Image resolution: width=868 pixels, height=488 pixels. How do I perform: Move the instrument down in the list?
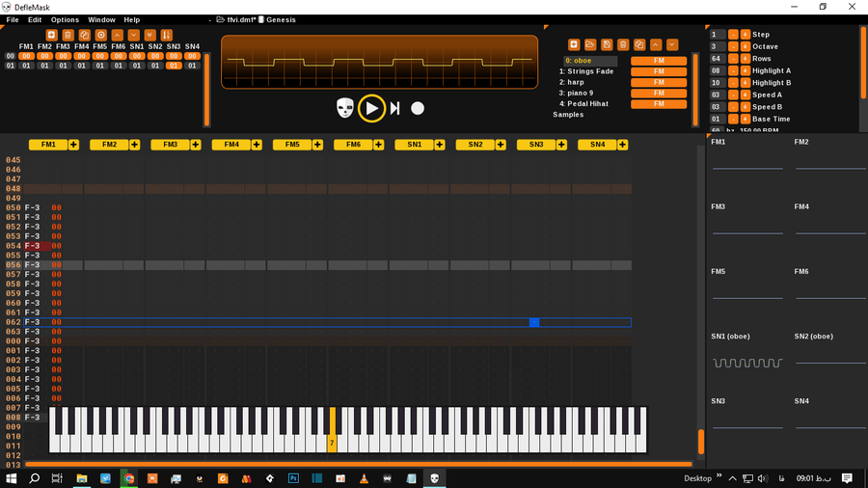click(x=672, y=44)
